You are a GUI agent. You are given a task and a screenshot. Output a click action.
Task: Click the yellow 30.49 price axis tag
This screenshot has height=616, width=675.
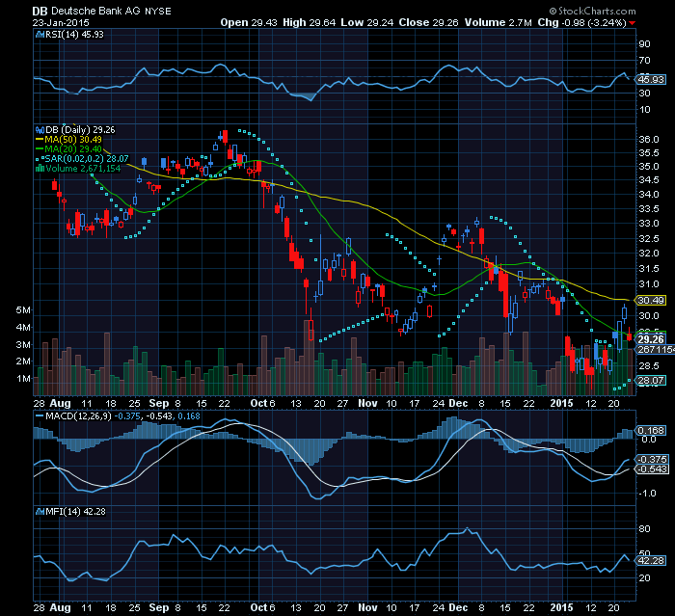click(x=651, y=301)
